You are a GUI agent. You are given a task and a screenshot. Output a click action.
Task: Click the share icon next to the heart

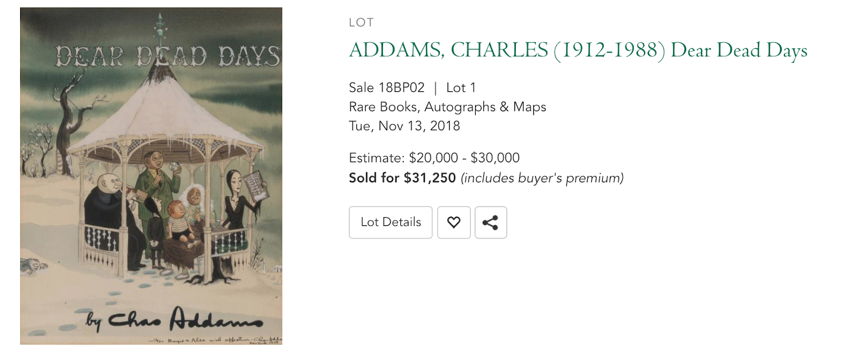[x=490, y=222]
